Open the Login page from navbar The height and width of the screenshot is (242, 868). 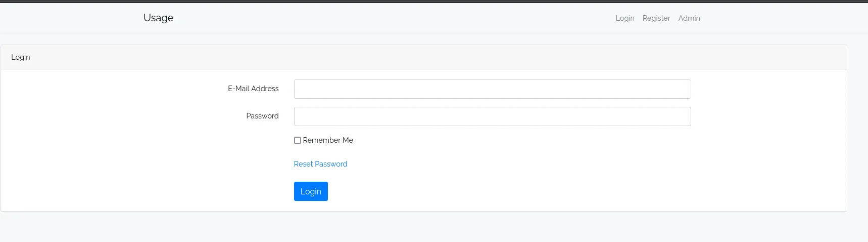[624, 18]
